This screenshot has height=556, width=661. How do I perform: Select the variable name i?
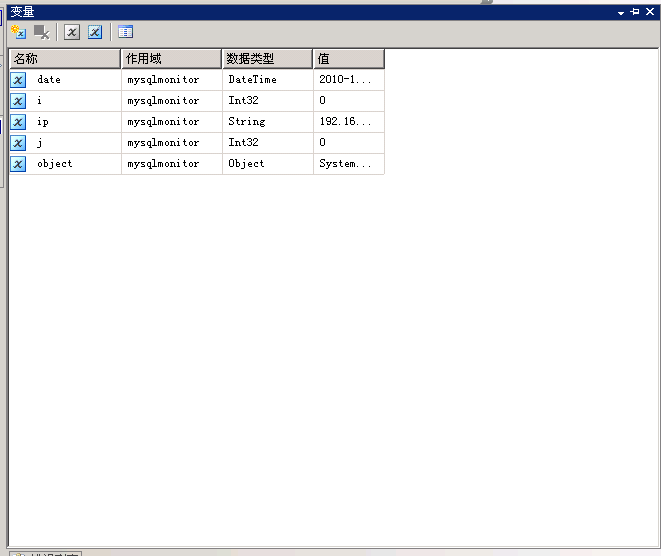coord(39,101)
